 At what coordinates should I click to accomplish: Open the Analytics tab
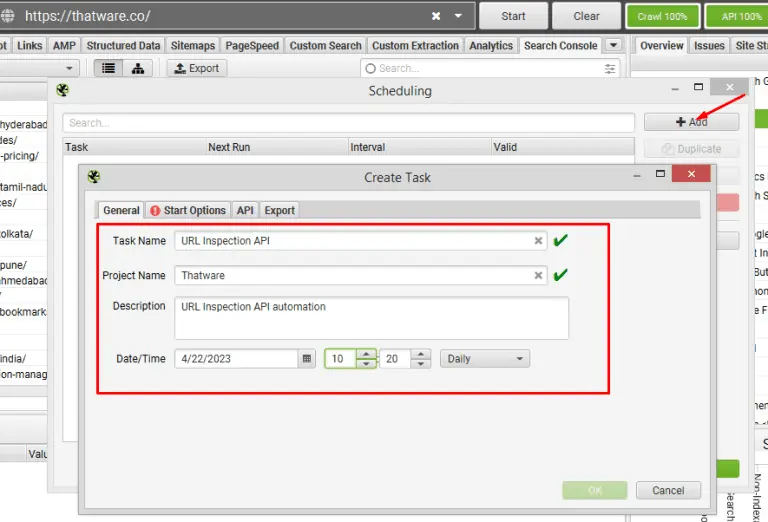[491, 46]
